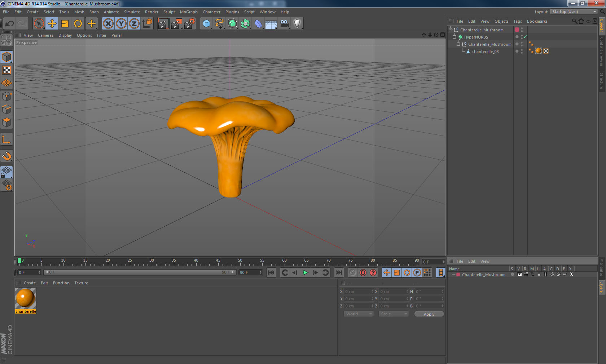Activate the Rotate tool
Screen dimensions: 606x364
point(78,24)
